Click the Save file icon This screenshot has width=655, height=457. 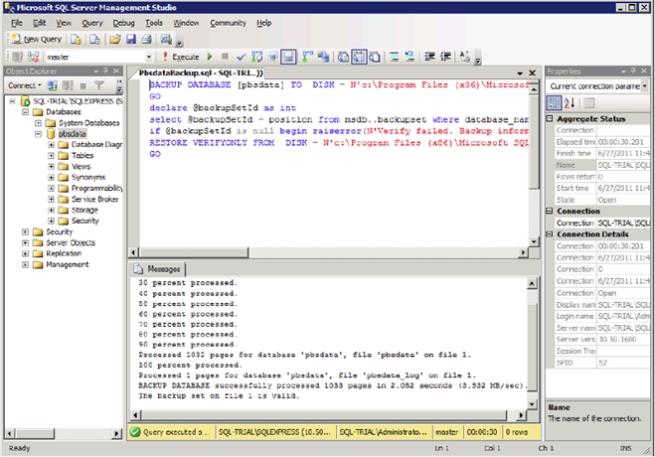[x=130, y=39]
